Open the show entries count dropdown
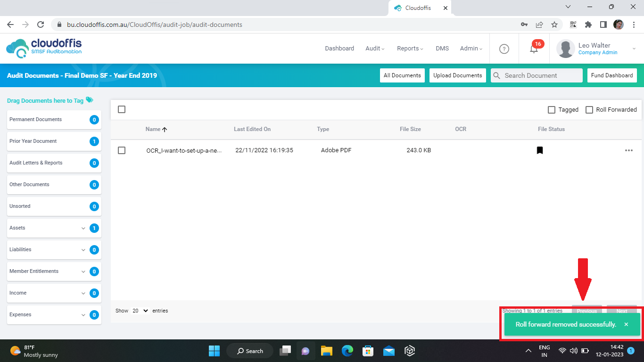 click(140, 311)
